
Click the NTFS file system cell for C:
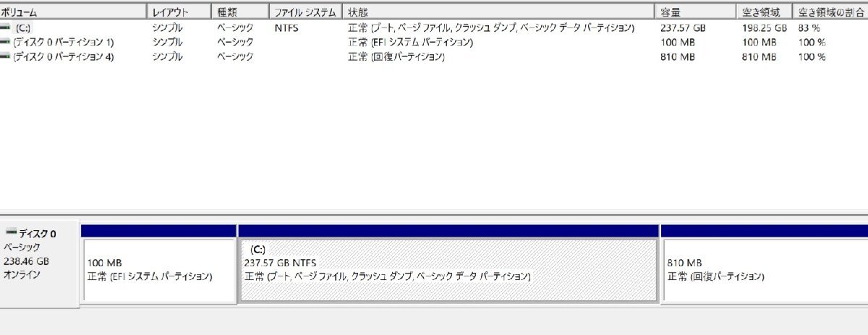(286, 27)
